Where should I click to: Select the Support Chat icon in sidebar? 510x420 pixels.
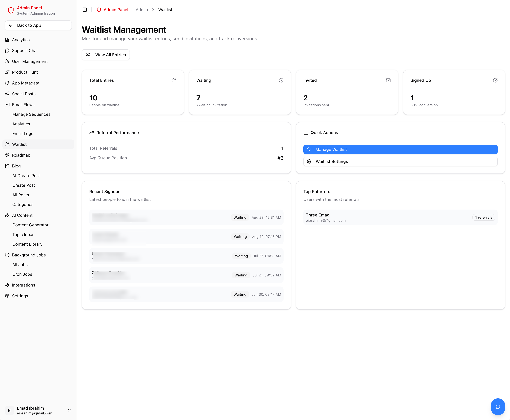(7, 51)
